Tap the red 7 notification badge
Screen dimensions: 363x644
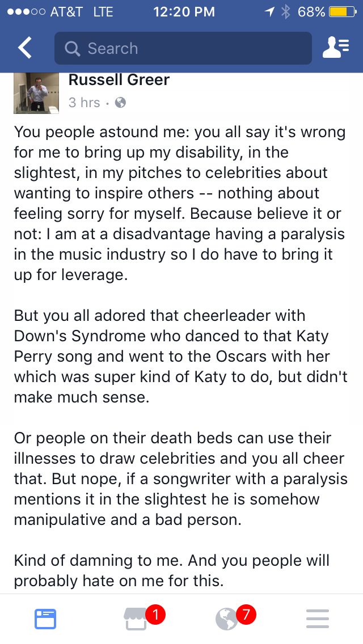(246, 615)
